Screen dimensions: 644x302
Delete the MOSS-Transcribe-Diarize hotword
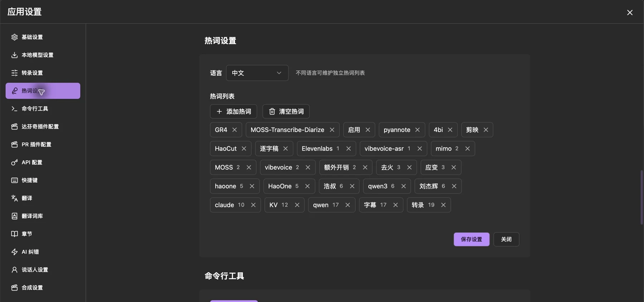[x=332, y=130]
